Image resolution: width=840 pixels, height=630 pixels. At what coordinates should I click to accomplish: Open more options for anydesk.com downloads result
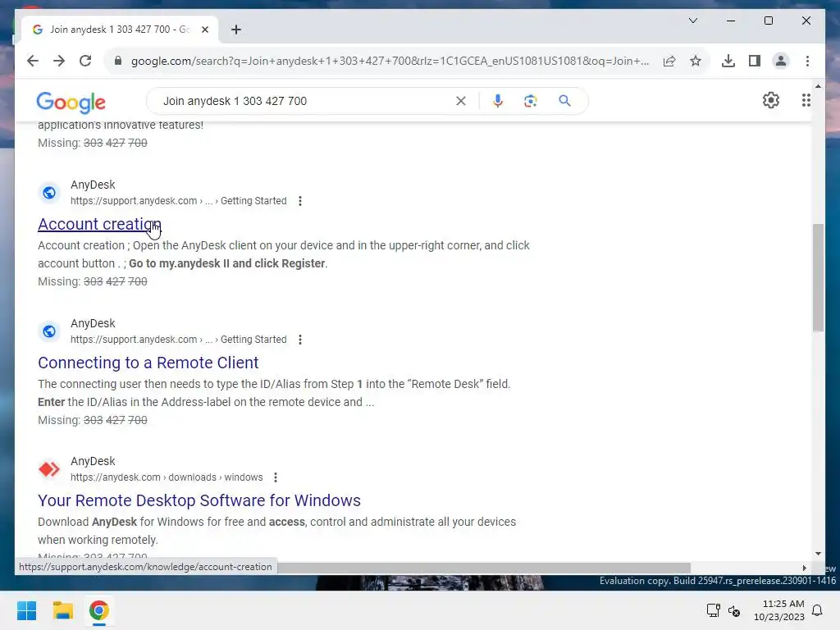pyautogui.click(x=276, y=477)
